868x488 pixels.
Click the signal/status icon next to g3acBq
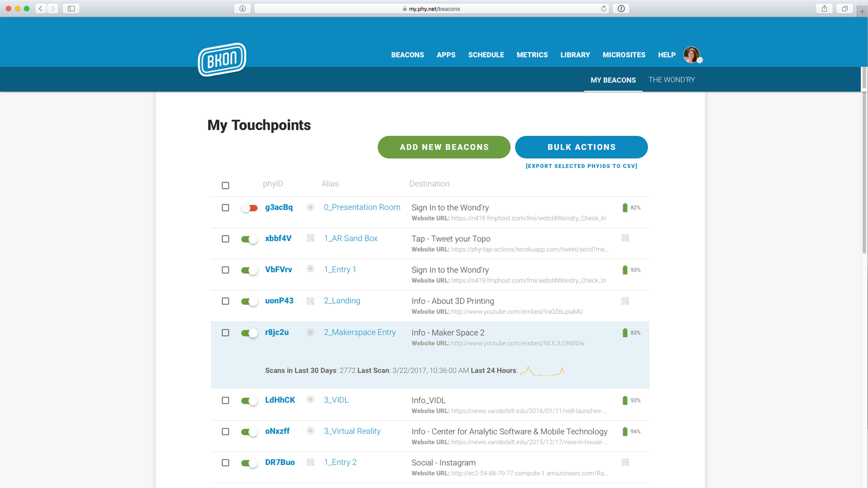click(x=310, y=207)
